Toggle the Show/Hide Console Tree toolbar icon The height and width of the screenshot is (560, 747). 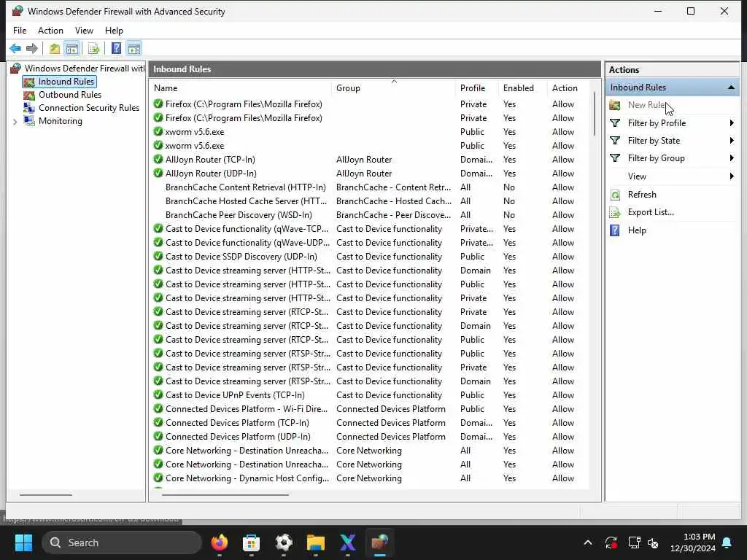(x=72, y=48)
